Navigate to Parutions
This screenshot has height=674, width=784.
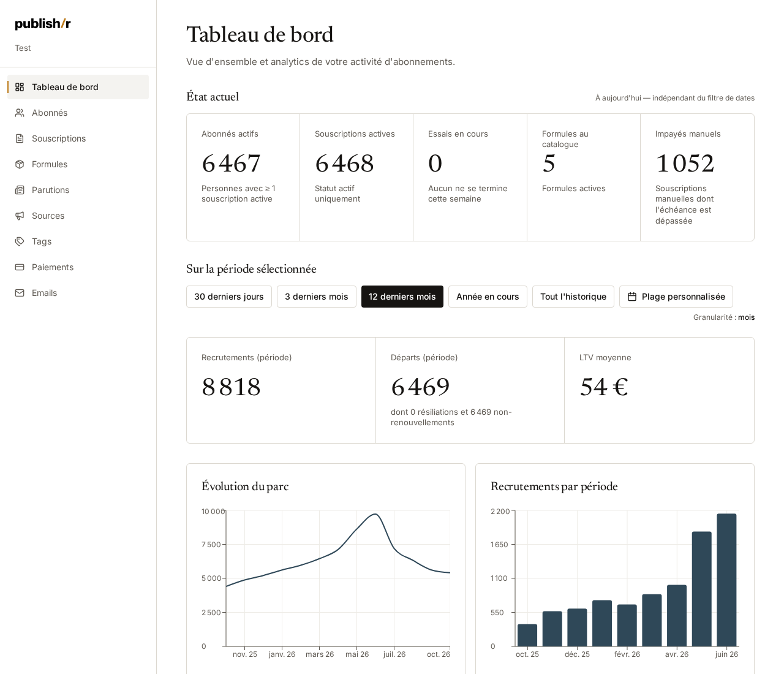click(78, 190)
